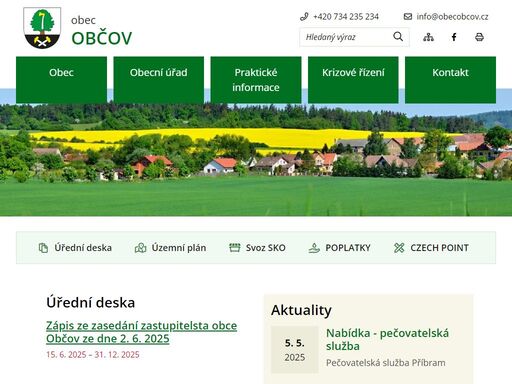This screenshot has height=384, width=512.
Task: Open the Kontakt menu
Action: [x=450, y=80]
